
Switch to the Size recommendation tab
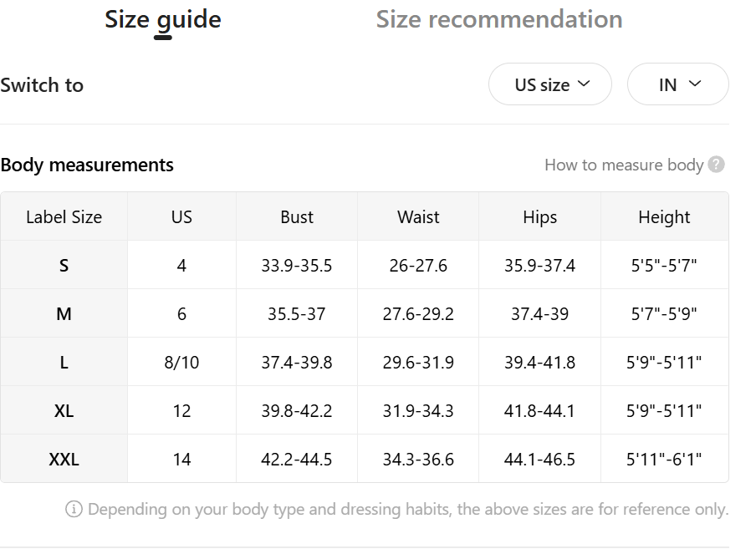[499, 20]
